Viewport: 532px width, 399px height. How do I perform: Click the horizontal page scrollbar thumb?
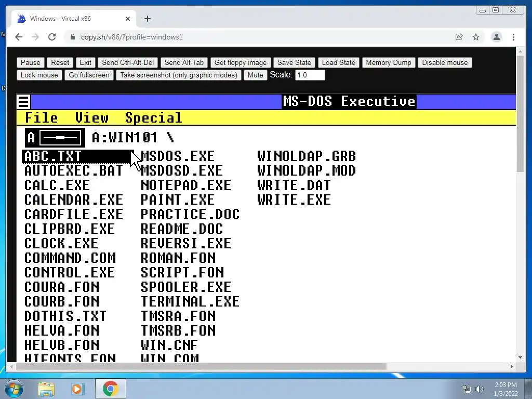click(x=201, y=366)
